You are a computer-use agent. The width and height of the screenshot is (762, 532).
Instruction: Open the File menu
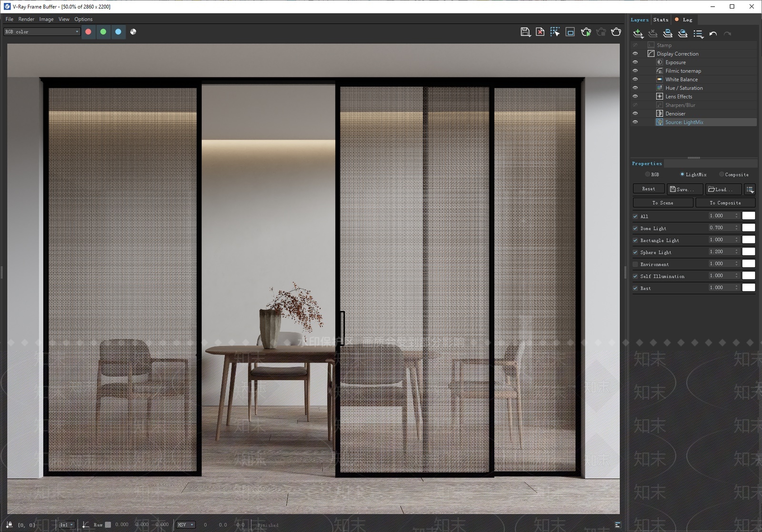[10, 19]
